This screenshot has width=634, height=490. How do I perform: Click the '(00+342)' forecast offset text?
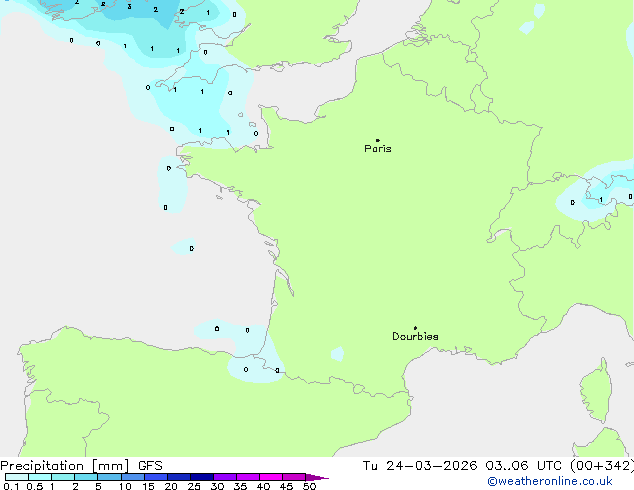602,466
